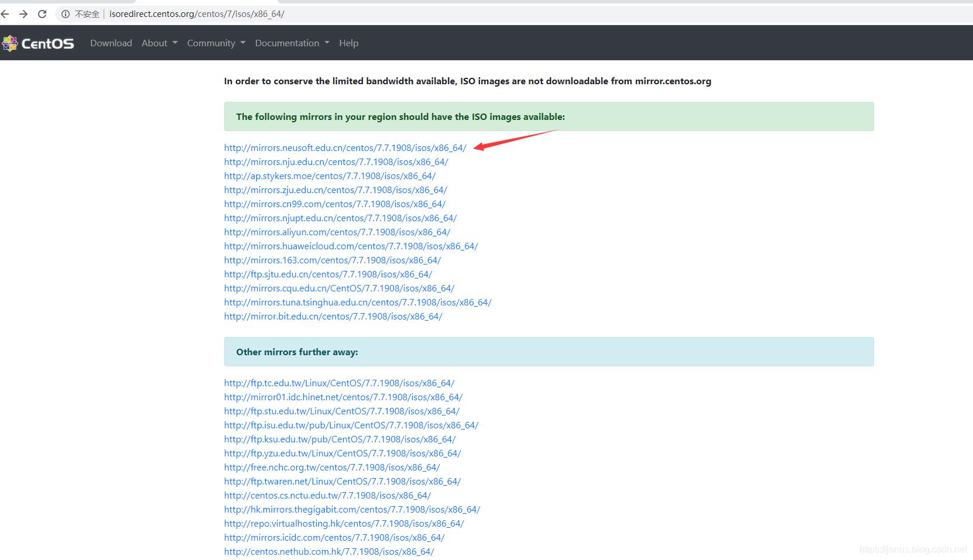Click the CentOS logo

coord(38,43)
